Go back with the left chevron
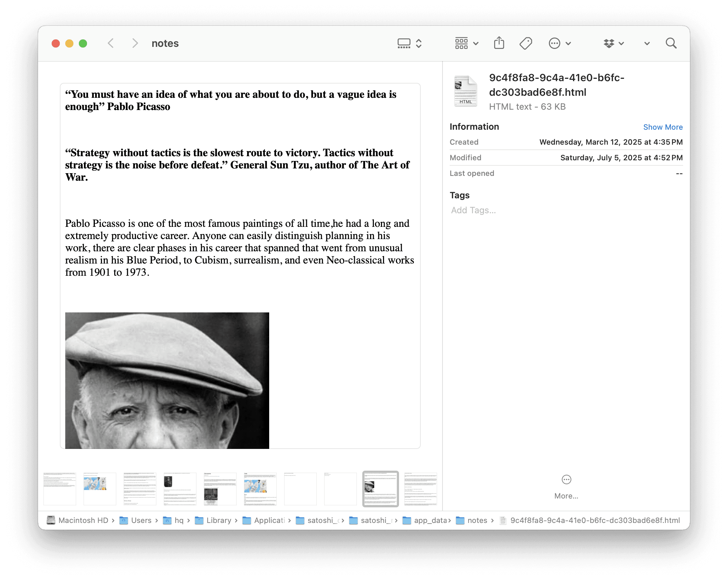The height and width of the screenshot is (580, 728). [111, 43]
